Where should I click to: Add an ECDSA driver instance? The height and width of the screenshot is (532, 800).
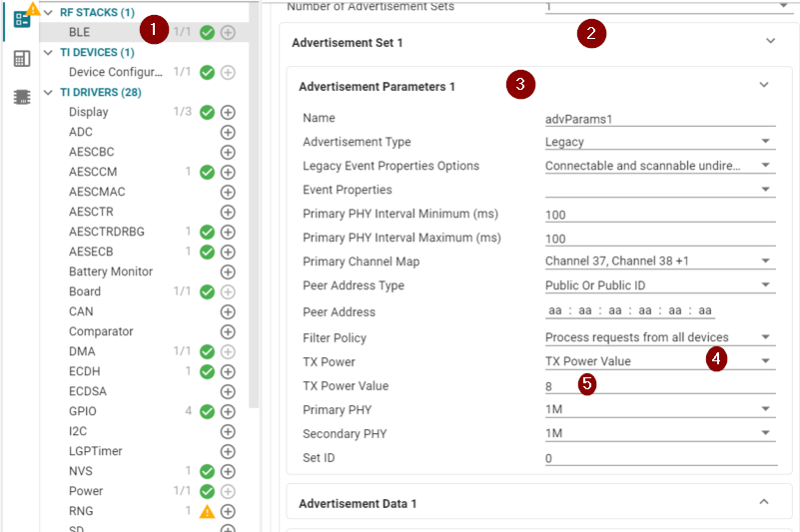point(228,391)
